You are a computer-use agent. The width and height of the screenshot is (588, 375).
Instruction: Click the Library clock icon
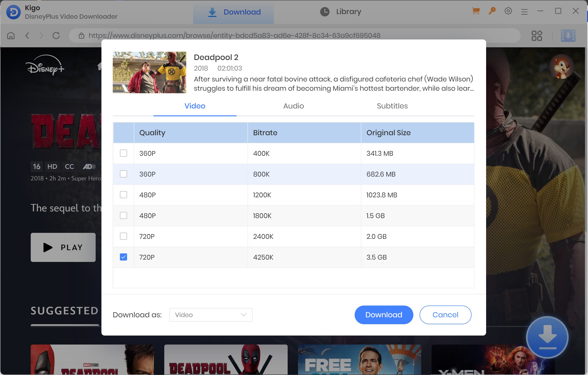click(x=325, y=12)
